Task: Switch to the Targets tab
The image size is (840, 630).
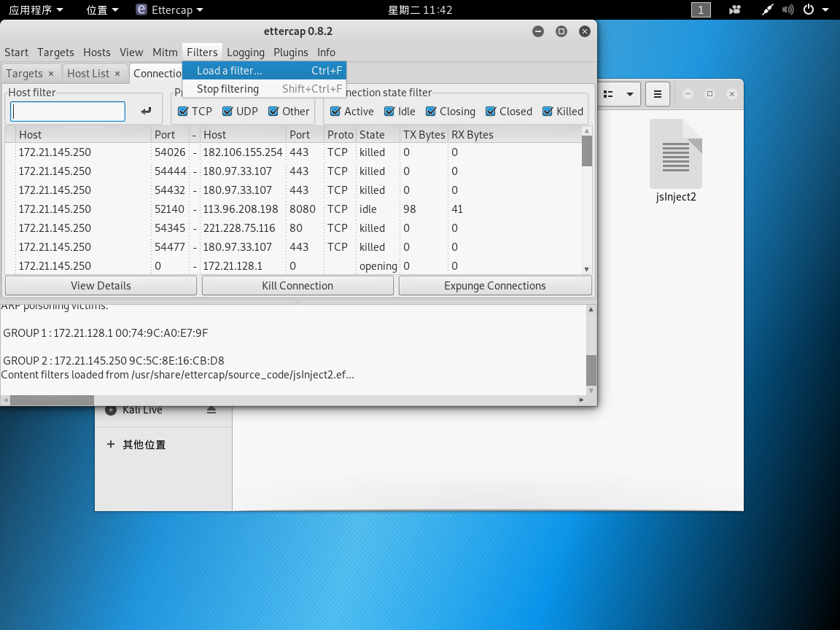Action: (x=26, y=73)
